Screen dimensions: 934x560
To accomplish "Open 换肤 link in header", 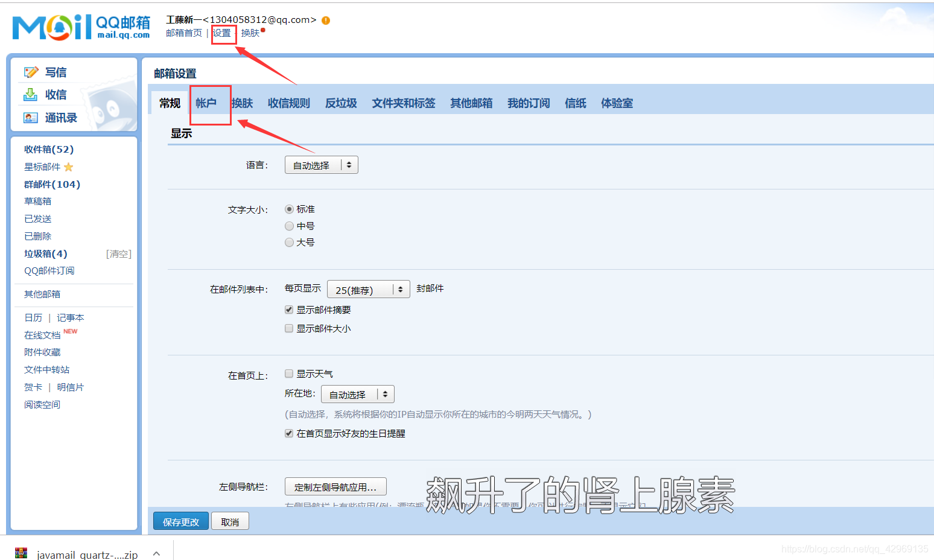I will pos(250,33).
